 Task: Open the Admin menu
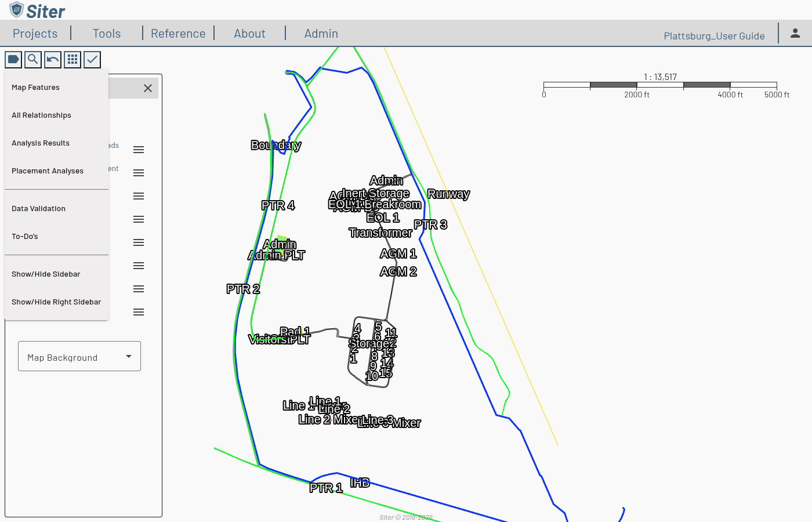point(321,34)
